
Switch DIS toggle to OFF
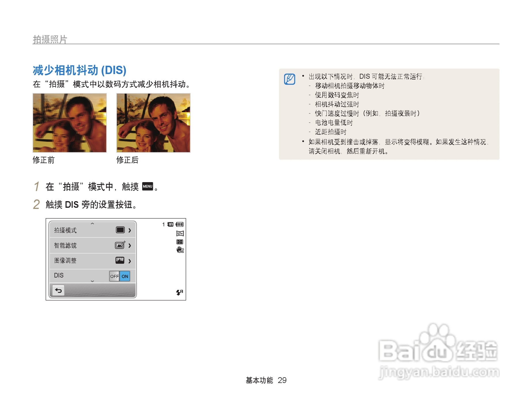tap(114, 276)
